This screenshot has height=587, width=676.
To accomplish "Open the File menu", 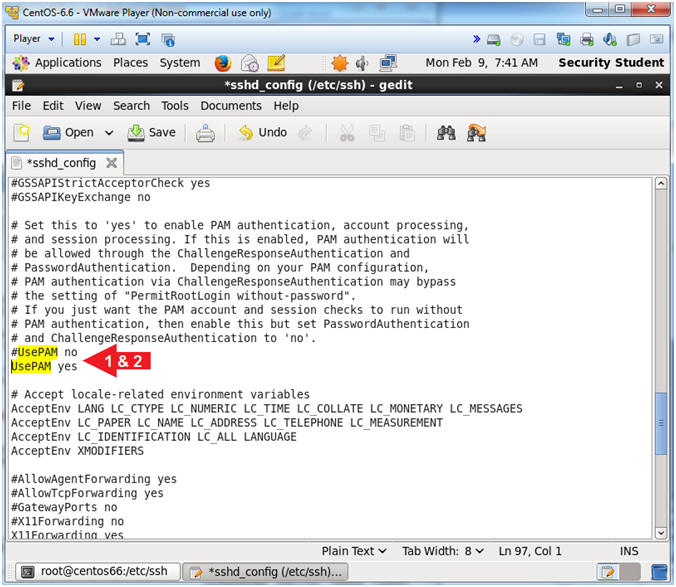I will click(x=21, y=106).
